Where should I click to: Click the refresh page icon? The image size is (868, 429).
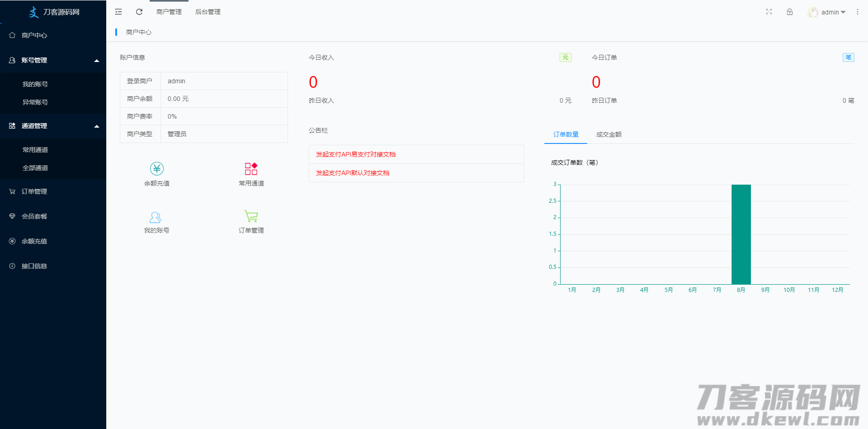[x=139, y=12]
